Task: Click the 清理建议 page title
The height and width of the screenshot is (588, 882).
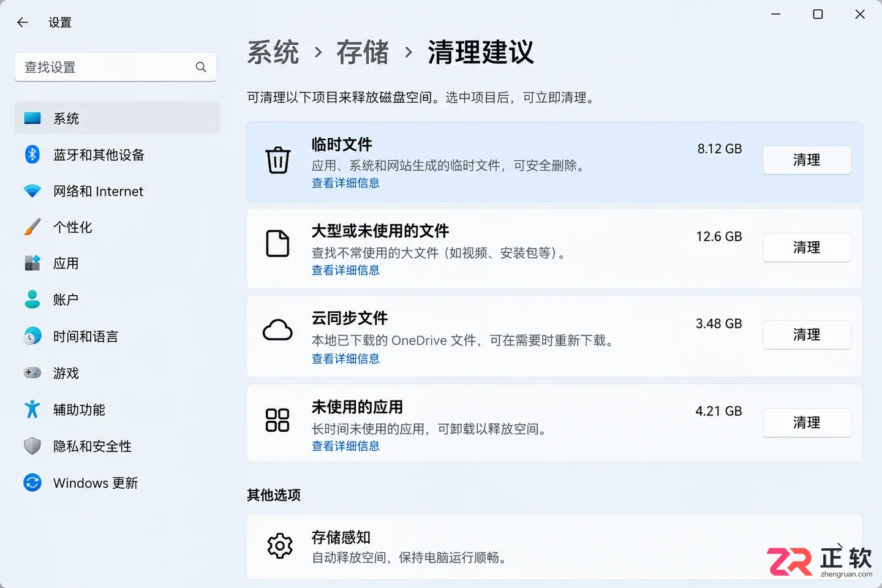Action: 481,52
